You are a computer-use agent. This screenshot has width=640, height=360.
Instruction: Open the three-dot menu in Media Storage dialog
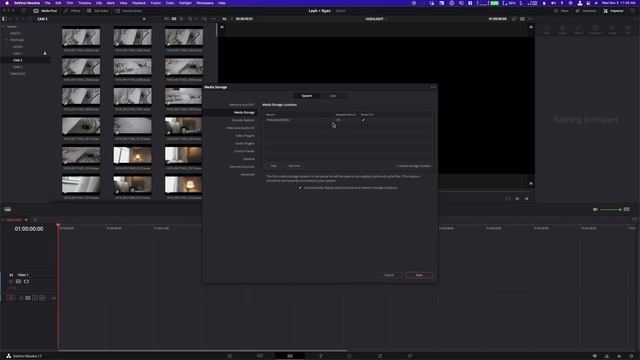tap(433, 87)
